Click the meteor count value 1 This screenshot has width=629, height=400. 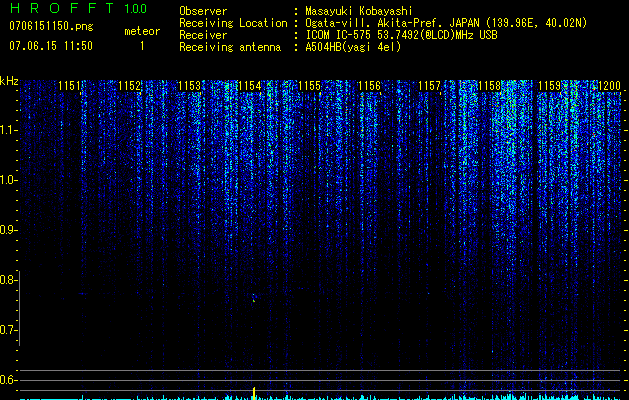(x=142, y=46)
